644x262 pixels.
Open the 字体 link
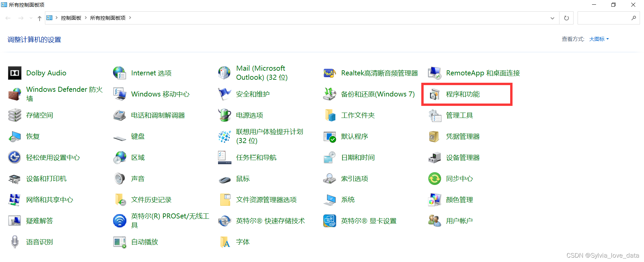click(243, 242)
